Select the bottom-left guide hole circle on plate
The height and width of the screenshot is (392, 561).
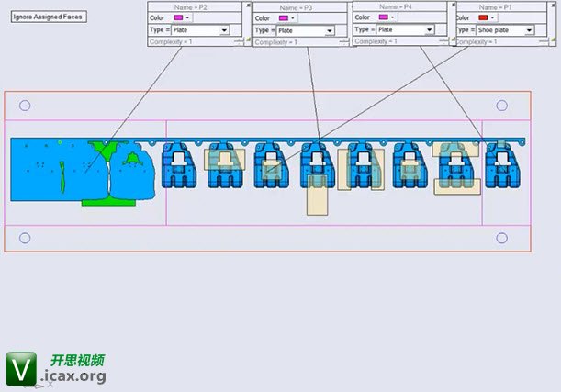click(x=25, y=238)
